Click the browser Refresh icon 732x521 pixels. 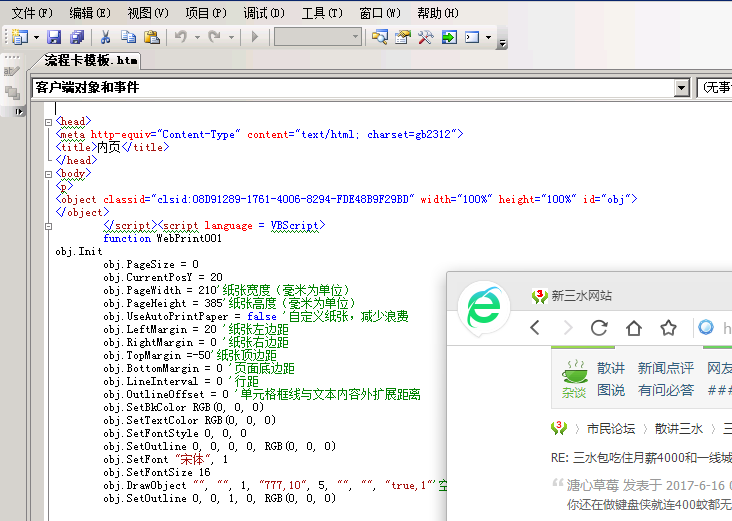[599, 328]
